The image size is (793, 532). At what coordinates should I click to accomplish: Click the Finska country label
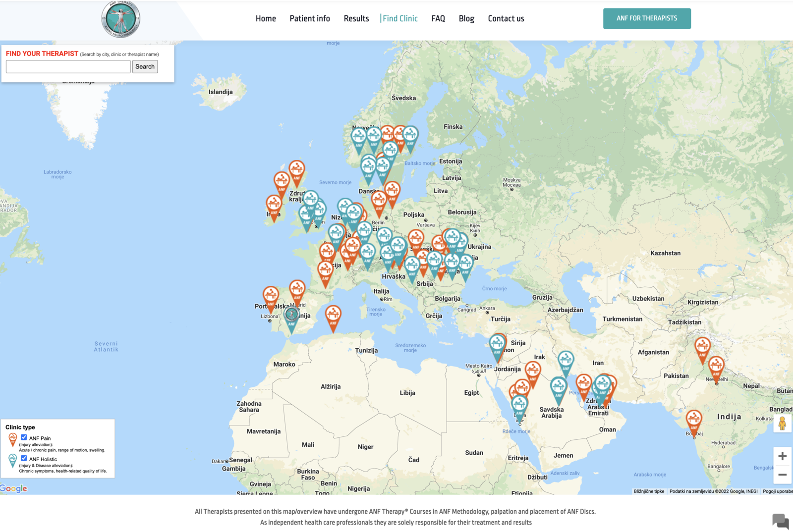tap(453, 127)
